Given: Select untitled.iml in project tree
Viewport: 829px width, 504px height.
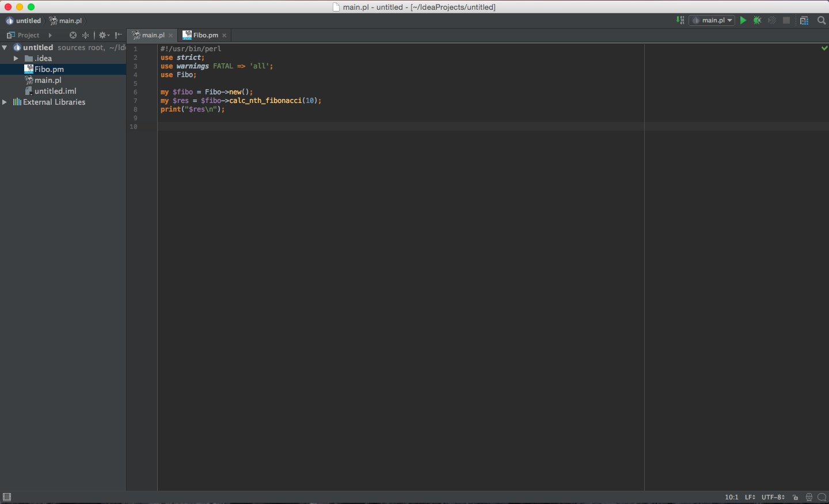Looking at the screenshot, I should coord(55,91).
